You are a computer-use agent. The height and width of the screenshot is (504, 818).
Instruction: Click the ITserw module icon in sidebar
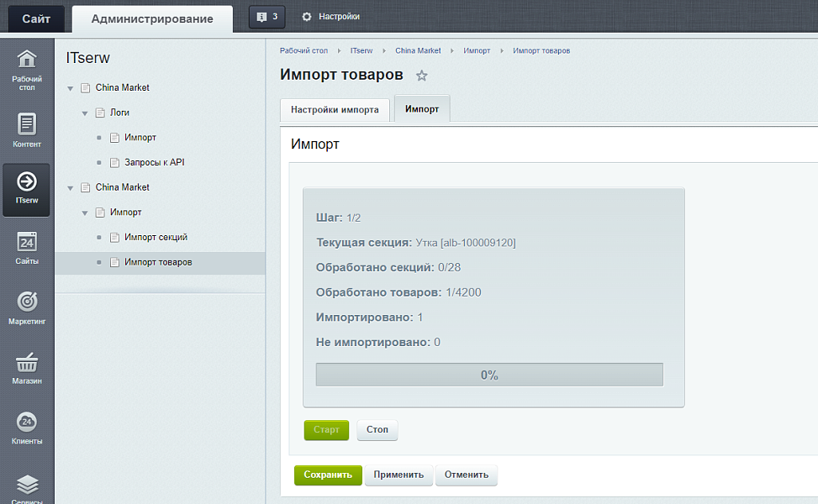click(x=26, y=186)
